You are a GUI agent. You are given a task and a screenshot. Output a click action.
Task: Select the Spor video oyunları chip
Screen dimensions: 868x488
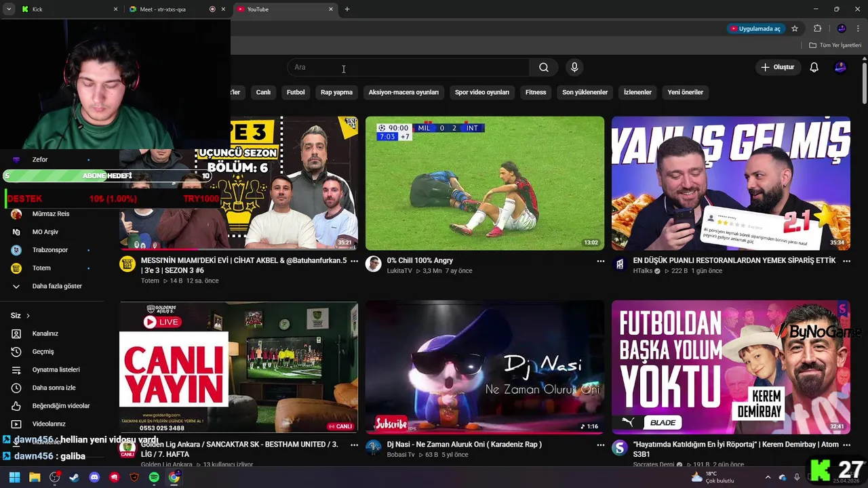482,92
